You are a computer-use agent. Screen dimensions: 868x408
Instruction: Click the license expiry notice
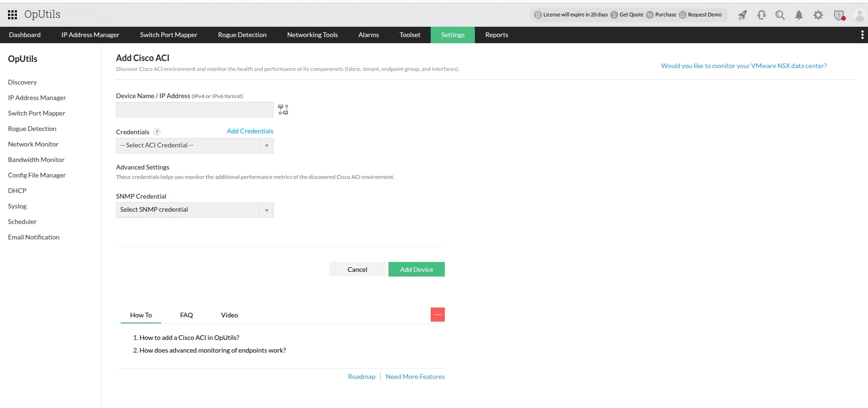click(571, 15)
